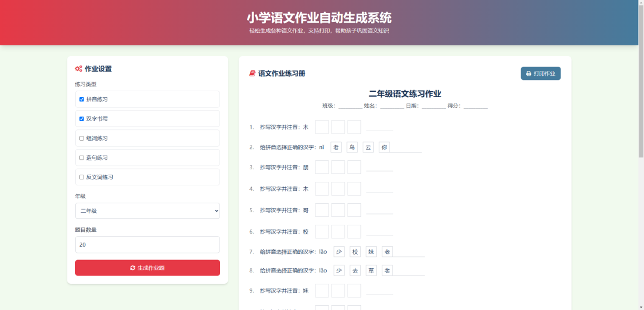
Task: Click the worksheet title 二年级语文练习作业
Action: click(405, 94)
